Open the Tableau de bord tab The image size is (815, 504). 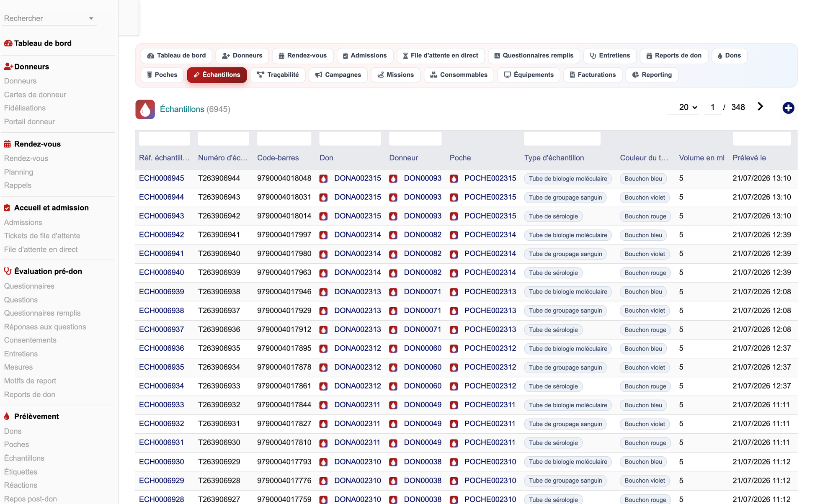click(176, 56)
